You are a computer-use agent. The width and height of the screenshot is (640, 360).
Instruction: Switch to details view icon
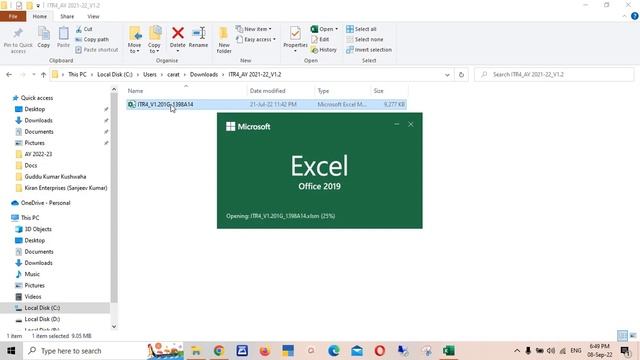tap(622, 336)
